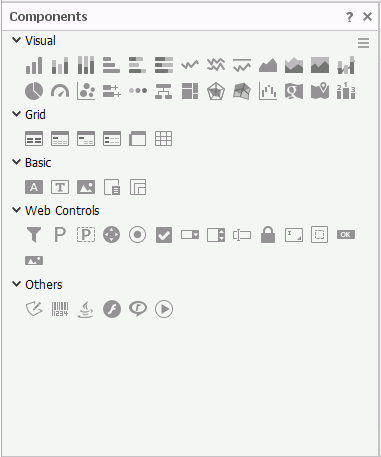The image size is (381, 457).
Task: Add an Image component from Basic
Action: 86,187
